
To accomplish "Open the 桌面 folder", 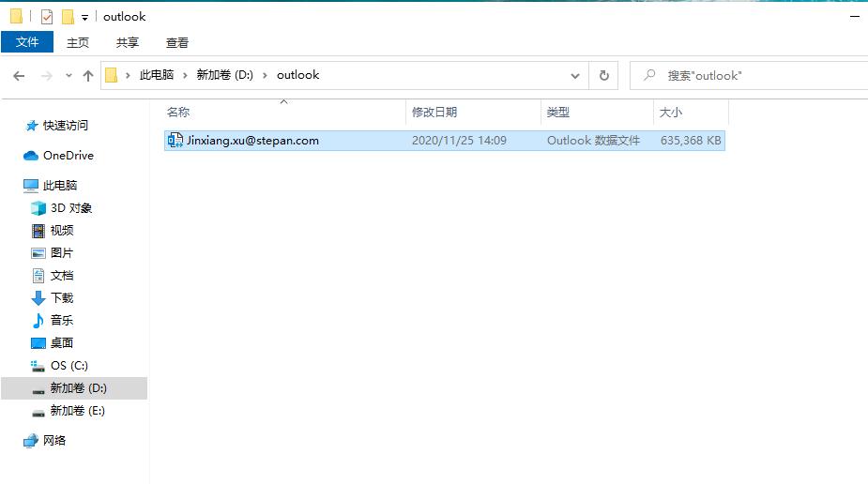I will click(61, 343).
